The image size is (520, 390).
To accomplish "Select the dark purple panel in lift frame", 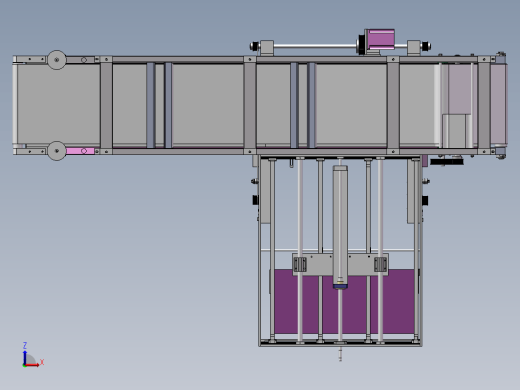I will point(344,302).
